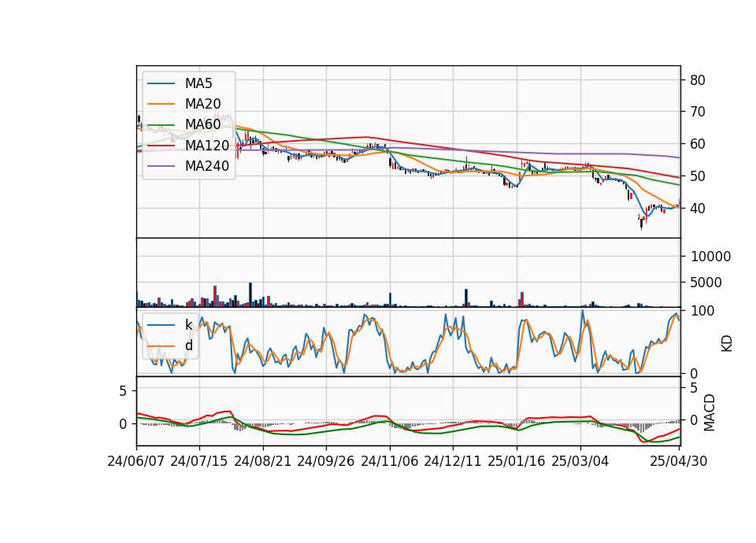Click the MA240 legend label
This screenshot has width=756, height=543.
pyautogui.click(x=207, y=166)
